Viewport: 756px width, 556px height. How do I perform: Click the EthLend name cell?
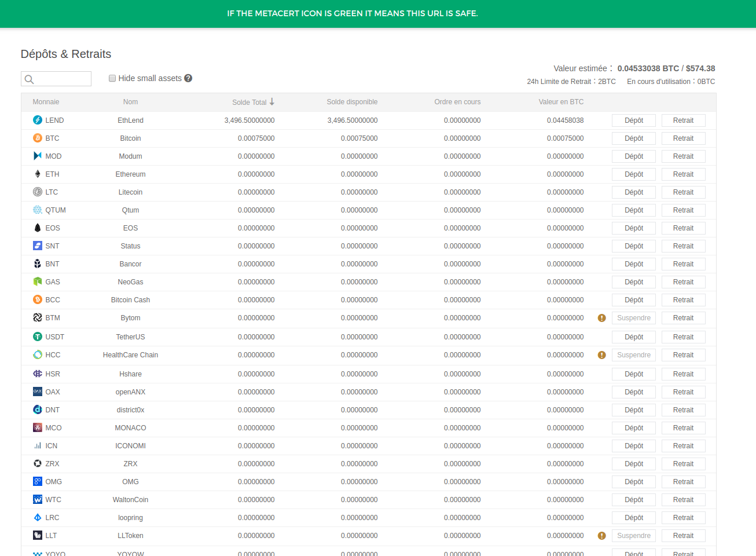(130, 120)
